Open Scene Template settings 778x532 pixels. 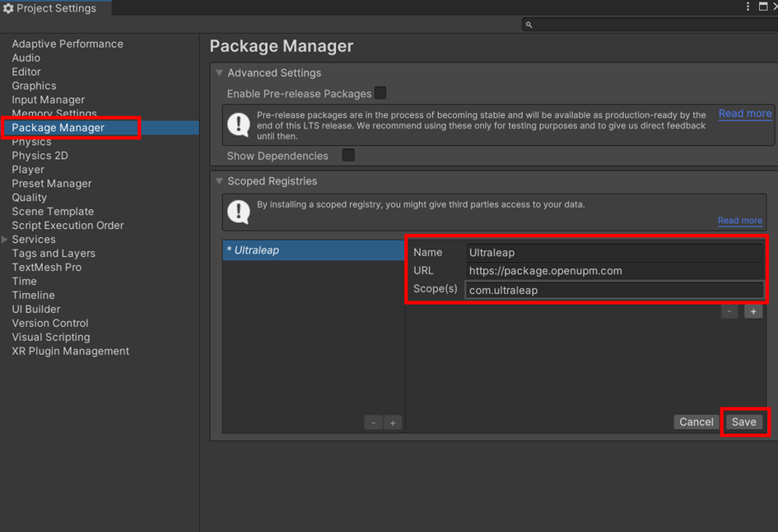point(53,211)
